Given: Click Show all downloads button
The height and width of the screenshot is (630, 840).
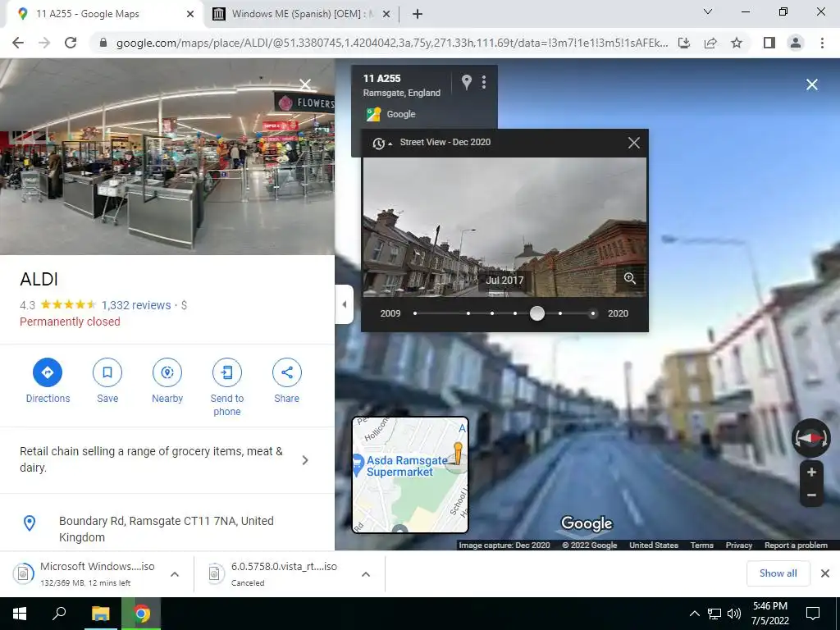Looking at the screenshot, I should point(778,573).
